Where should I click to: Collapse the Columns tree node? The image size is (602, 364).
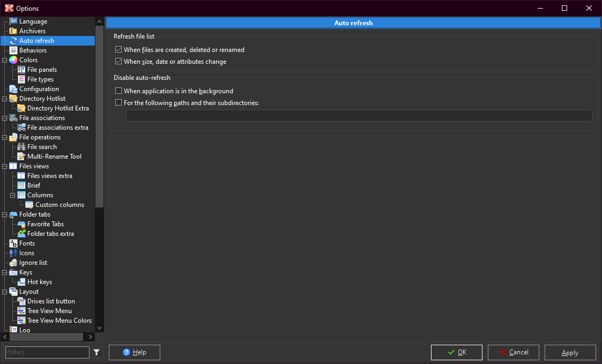(x=13, y=196)
